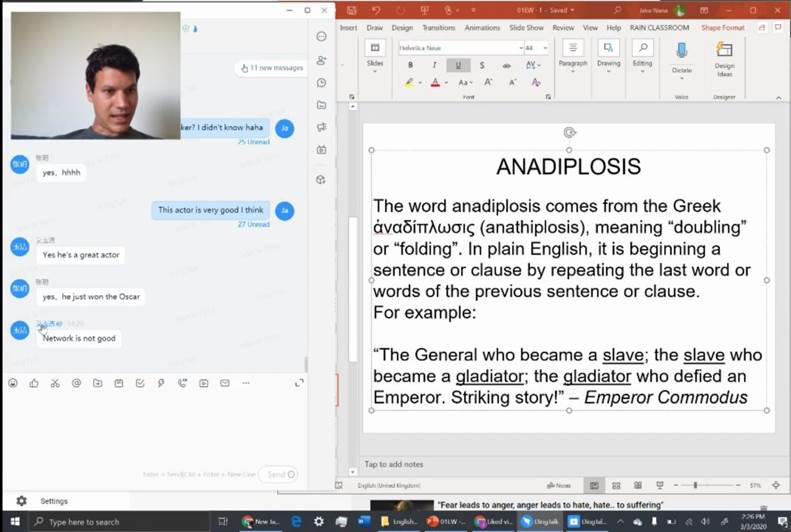Click the emoji icon in chat toolbar
Image resolution: width=791 pixels, height=532 pixels.
pyautogui.click(x=13, y=383)
